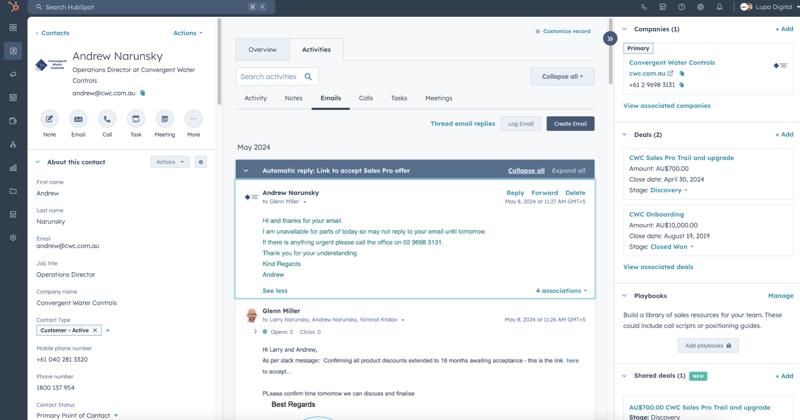This screenshot has width=800, height=420.
Task: Click Thread email replies link
Action: pyautogui.click(x=463, y=124)
